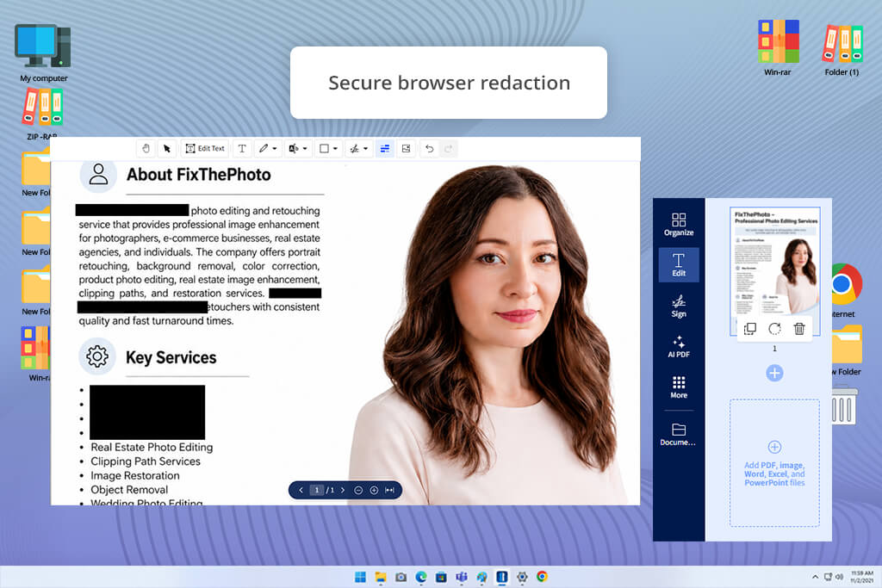
Task: Select the rectangle shape tool
Action: (324, 148)
